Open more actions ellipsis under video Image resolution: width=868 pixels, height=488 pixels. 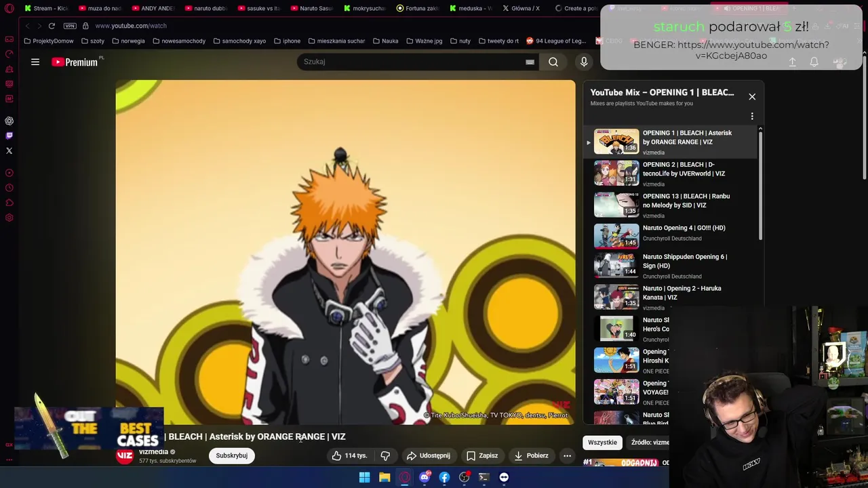(x=568, y=455)
